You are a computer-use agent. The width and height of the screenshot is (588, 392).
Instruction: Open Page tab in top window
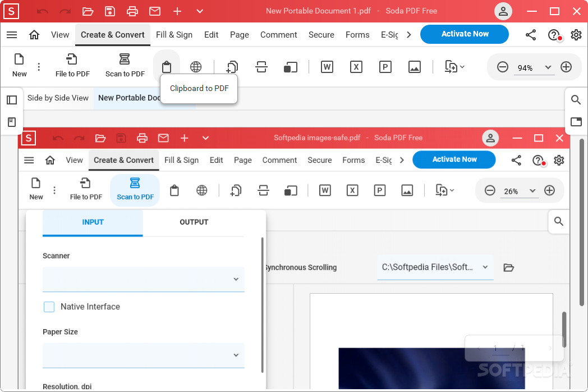point(239,35)
